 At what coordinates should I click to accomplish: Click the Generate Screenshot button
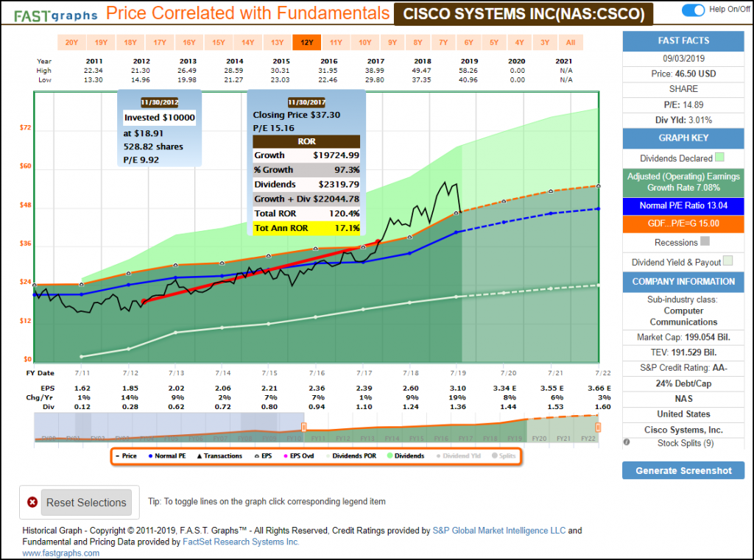pos(683,470)
